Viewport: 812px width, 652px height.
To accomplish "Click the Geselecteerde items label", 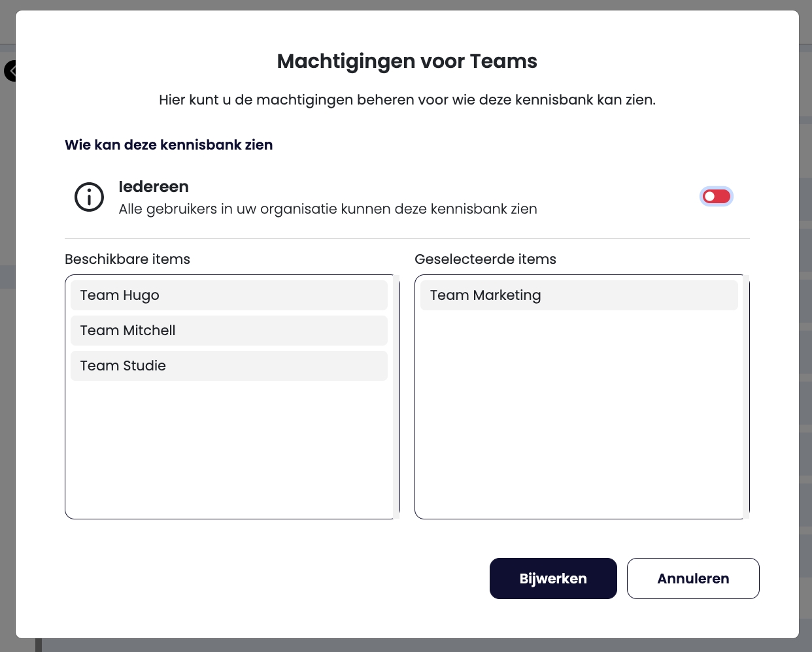I will pyautogui.click(x=485, y=259).
